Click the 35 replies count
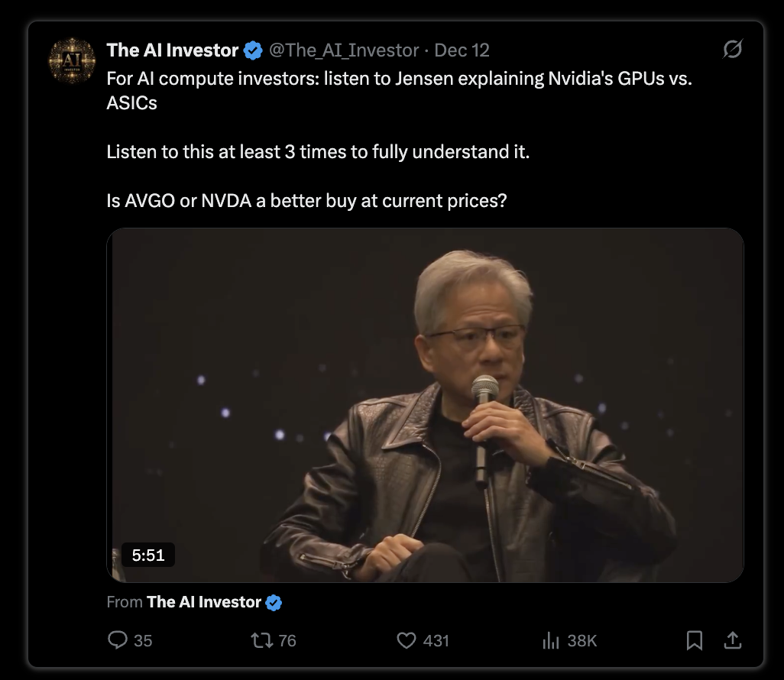Viewport: 784px width, 680px height. tap(143, 641)
